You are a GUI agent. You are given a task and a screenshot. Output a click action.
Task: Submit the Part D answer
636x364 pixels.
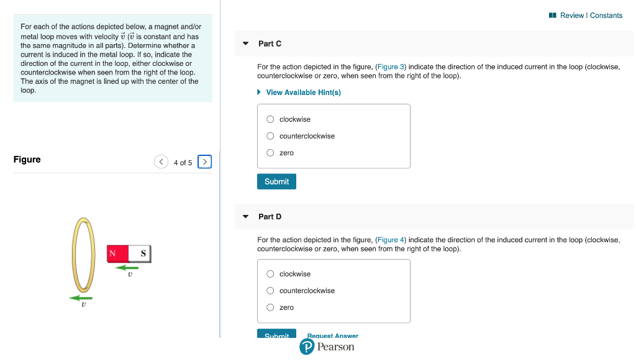pyautogui.click(x=276, y=335)
